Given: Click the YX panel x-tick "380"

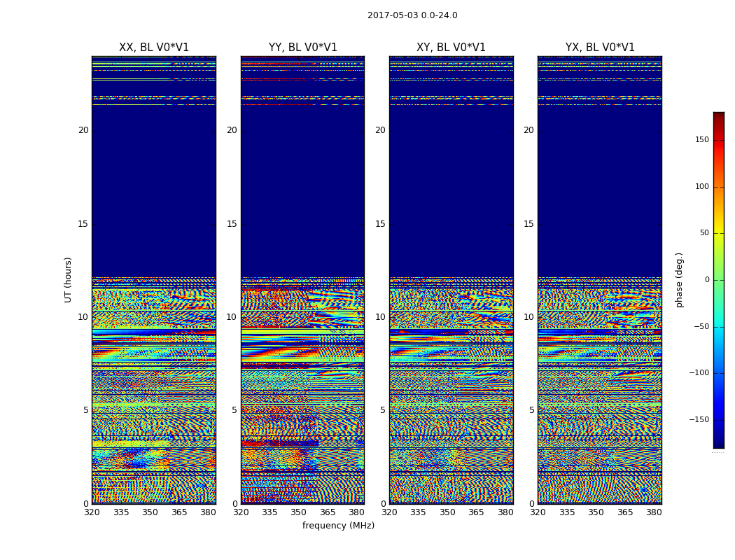Looking at the screenshot, I should click(654, 512).
